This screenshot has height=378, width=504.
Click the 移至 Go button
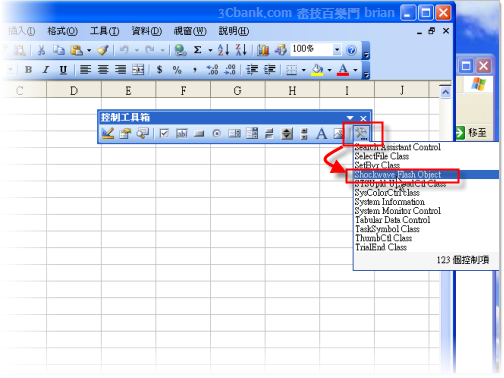pos(471,133)
